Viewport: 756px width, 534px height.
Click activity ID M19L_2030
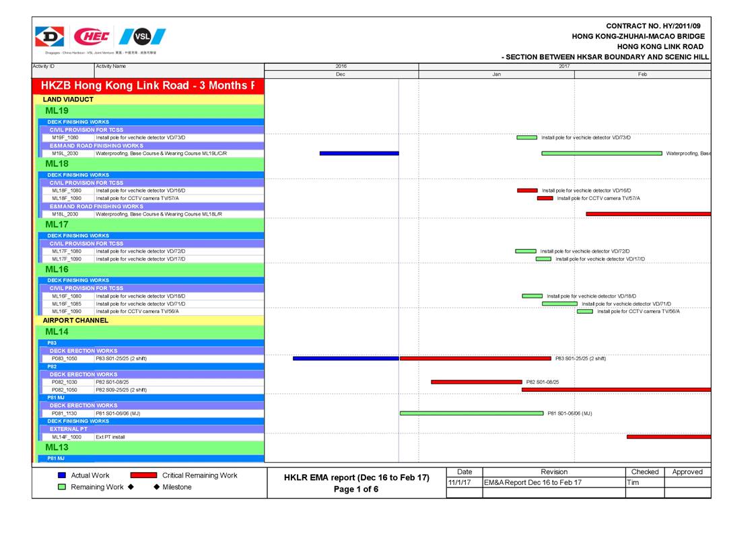point(65,154)
